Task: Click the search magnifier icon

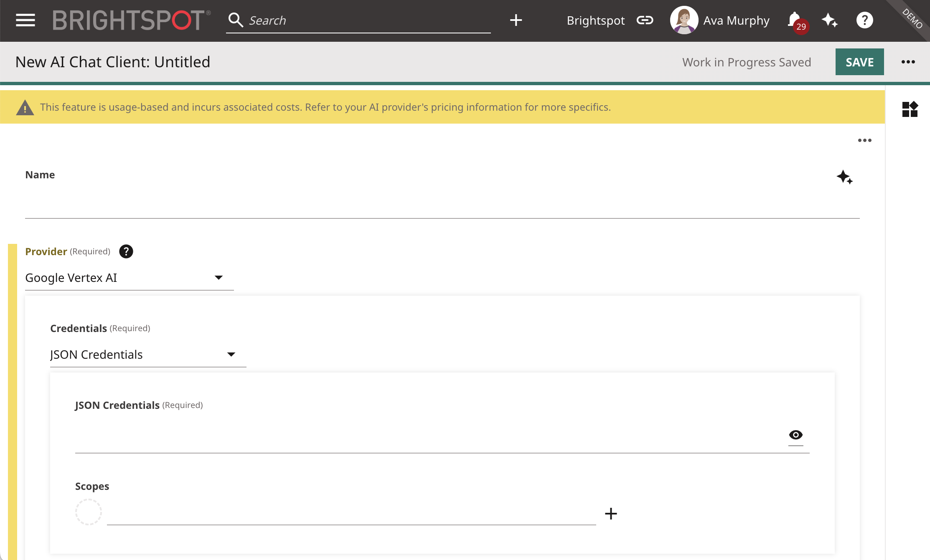Action: (236, 20)
